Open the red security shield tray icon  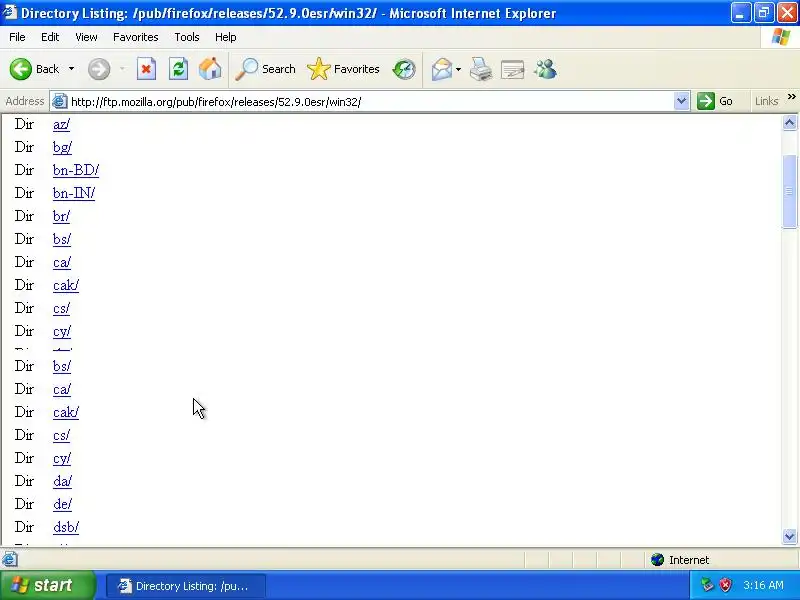[x=726, y=585]
